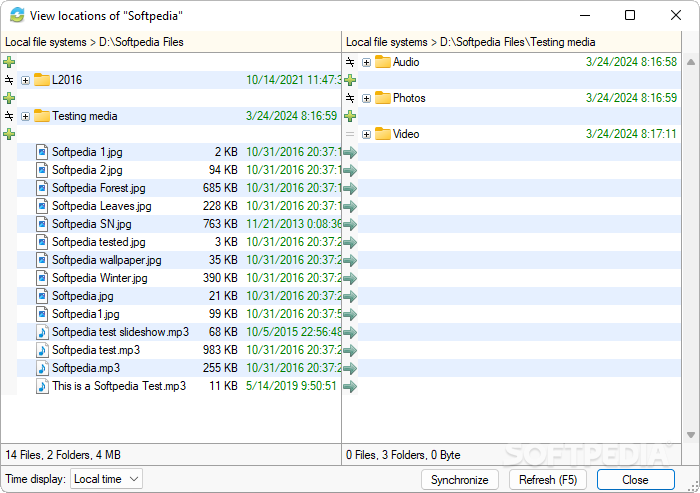Click right path D:\Softpedia Files\Testing media header
Viewport: 700px width, 493px height.
pos(517,42)
